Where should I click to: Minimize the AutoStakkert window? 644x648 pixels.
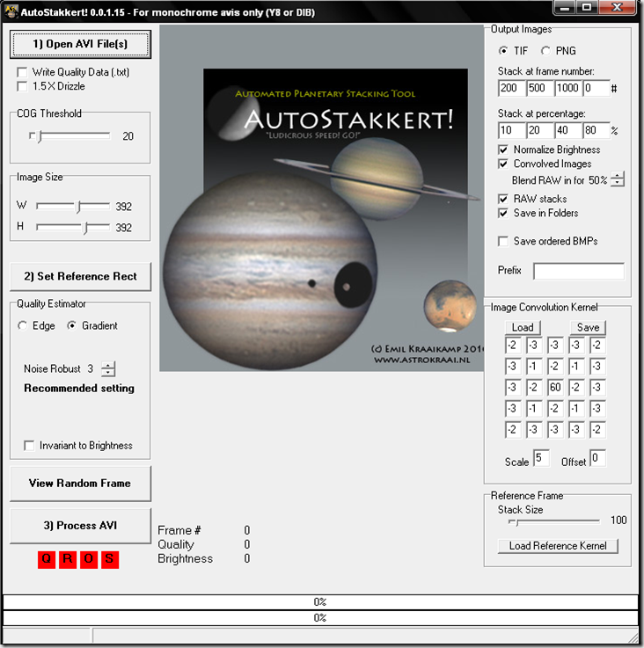[565, 7]
